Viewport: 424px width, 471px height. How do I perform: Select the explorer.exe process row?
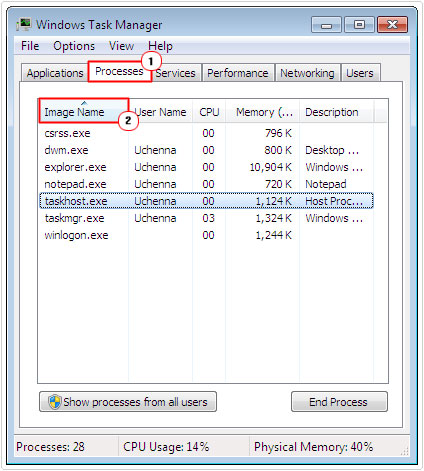pos(206,167)
